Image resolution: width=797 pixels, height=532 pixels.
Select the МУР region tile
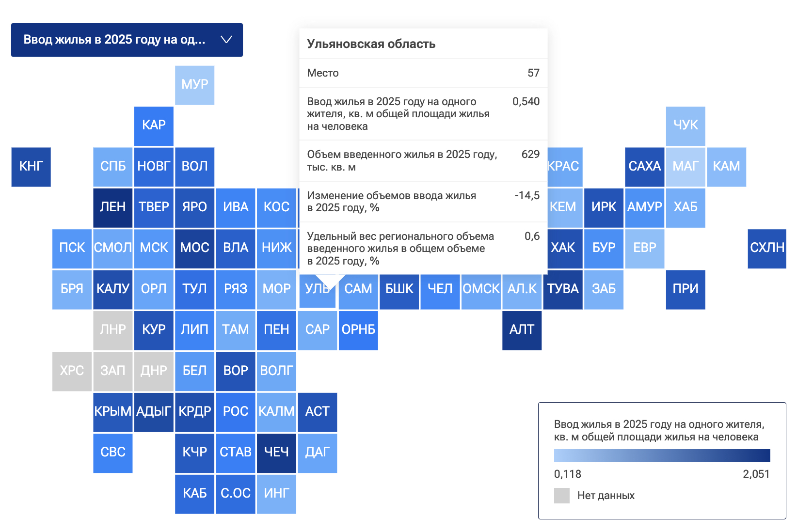(194, 85)
